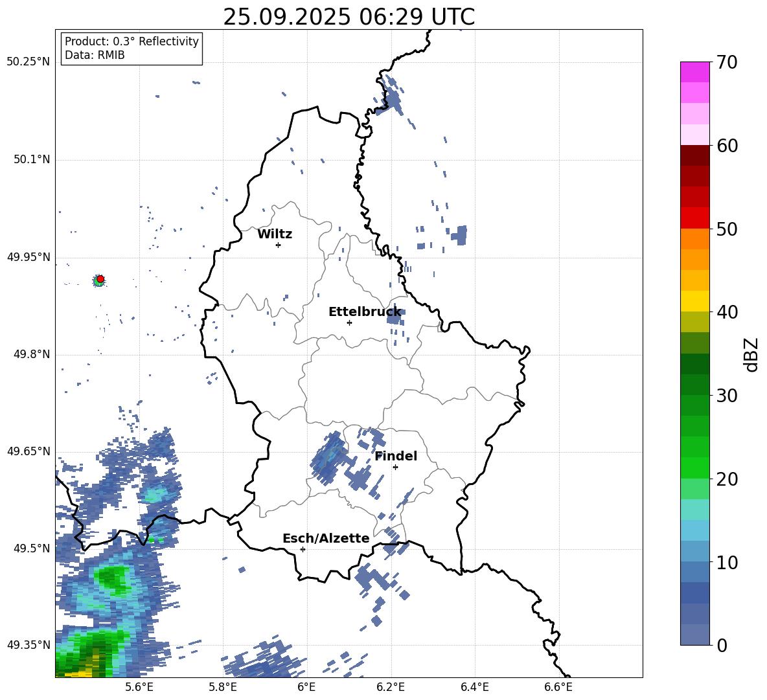Click the 49.8°N latitude label
767x700 pixels.
coord(31,354)
